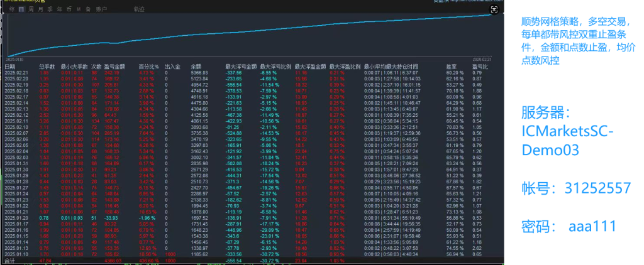Switch to the 综 summary tab

click(12, 9)
